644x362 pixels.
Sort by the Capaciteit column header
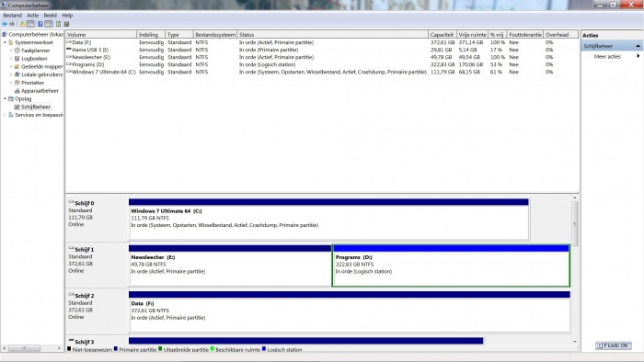442,34
